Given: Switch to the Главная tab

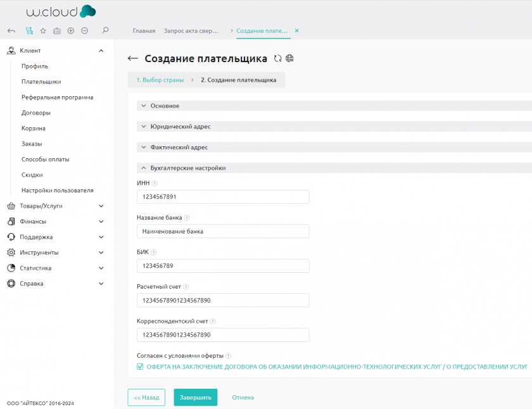Looking at the screenshot, I should click(x=144, y=30).
